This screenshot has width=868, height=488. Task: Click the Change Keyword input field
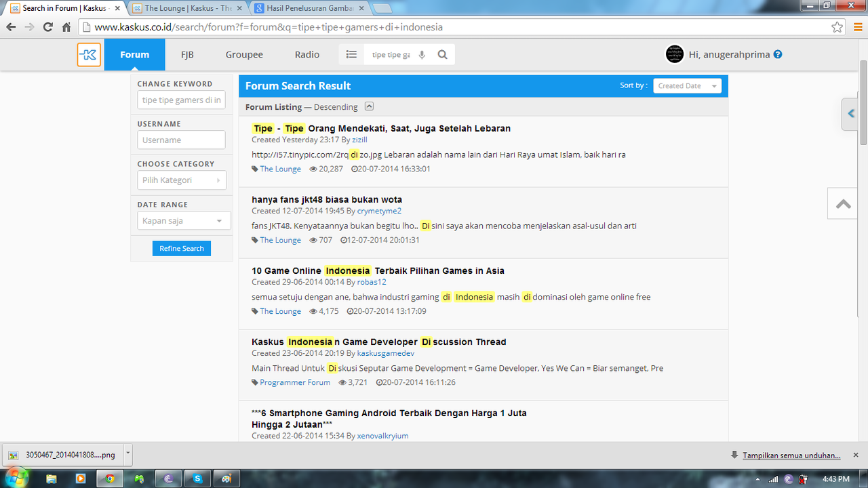(181, 100)
